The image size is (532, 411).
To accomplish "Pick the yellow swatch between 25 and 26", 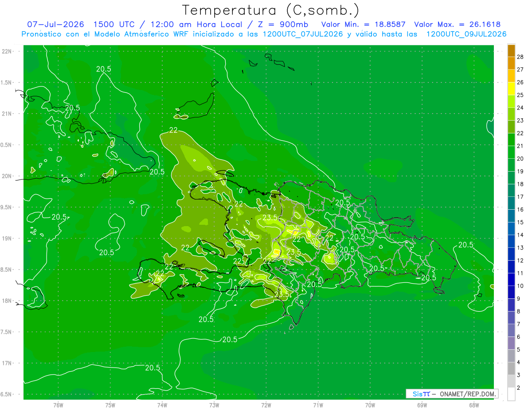I will [511, 89].
